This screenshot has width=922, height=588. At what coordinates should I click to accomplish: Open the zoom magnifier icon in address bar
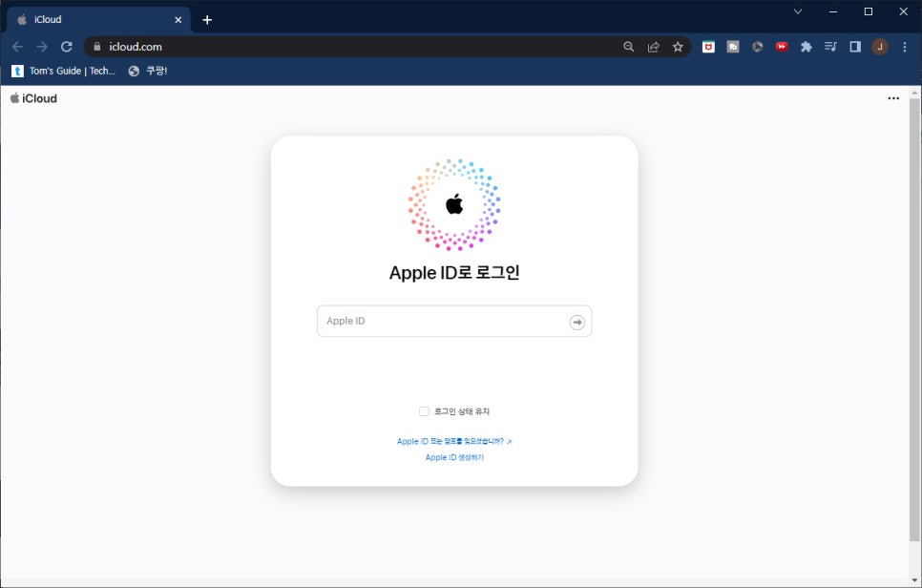(629, 47)
